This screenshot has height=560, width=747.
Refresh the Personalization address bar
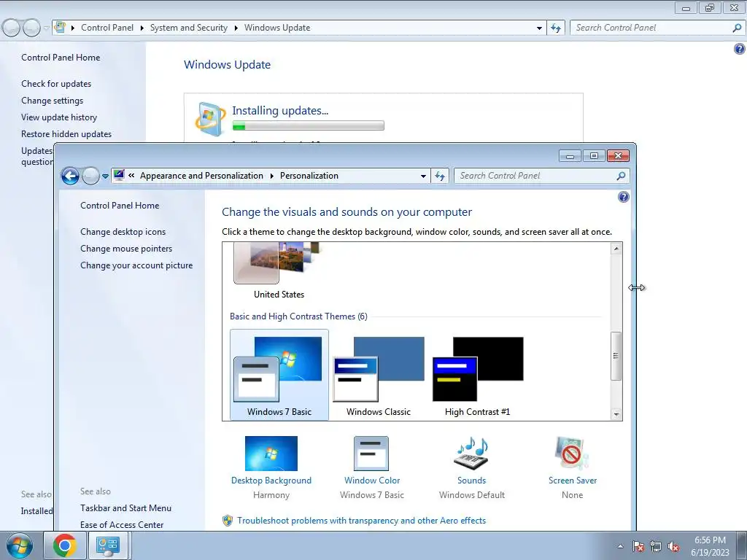click(x=440, y=176)
